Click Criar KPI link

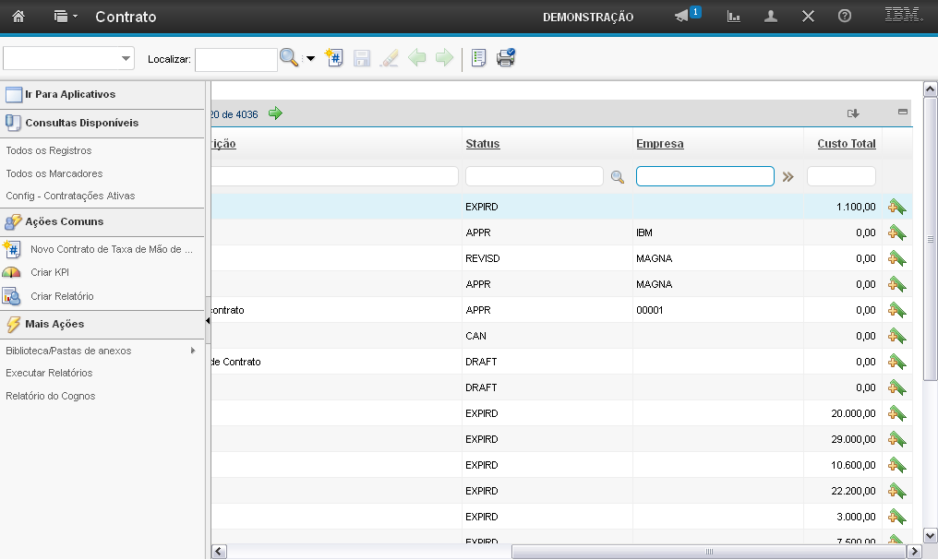pos(50,272)
